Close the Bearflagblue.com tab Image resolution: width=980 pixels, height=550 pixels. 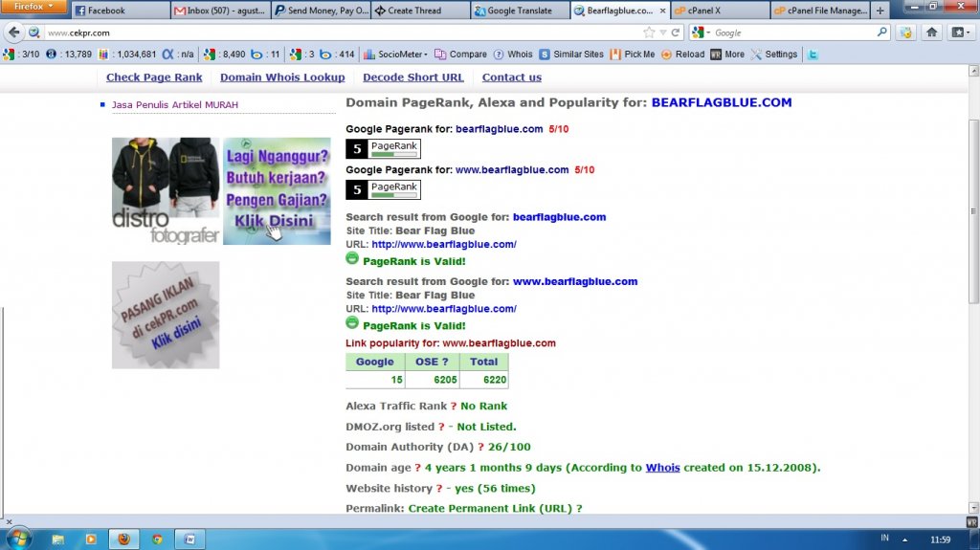[x=662, y=11]
